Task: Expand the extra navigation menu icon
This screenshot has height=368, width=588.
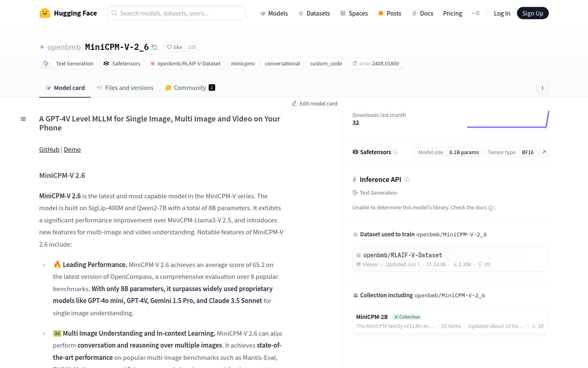Action: (476, 13)
